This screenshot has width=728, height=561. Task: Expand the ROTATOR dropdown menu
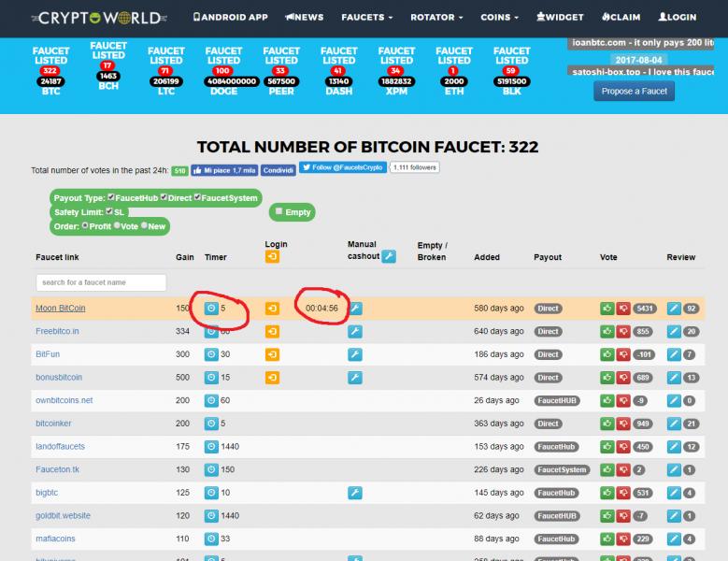pos(435,17)
